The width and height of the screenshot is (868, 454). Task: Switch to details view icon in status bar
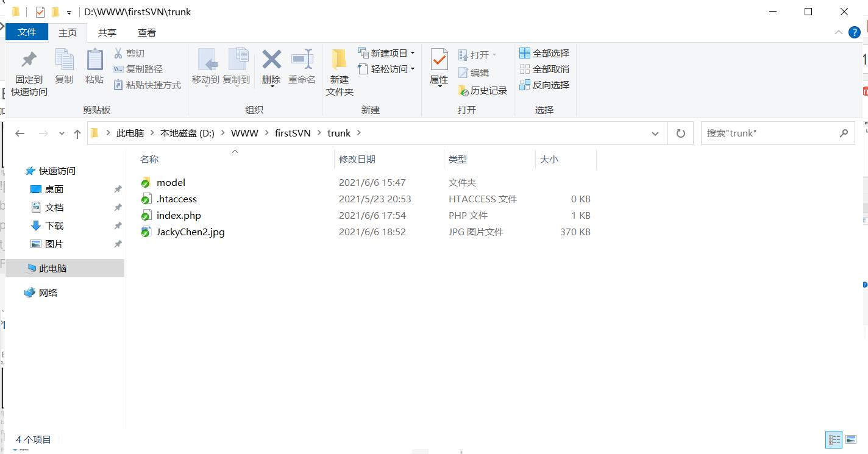[834, 439]
